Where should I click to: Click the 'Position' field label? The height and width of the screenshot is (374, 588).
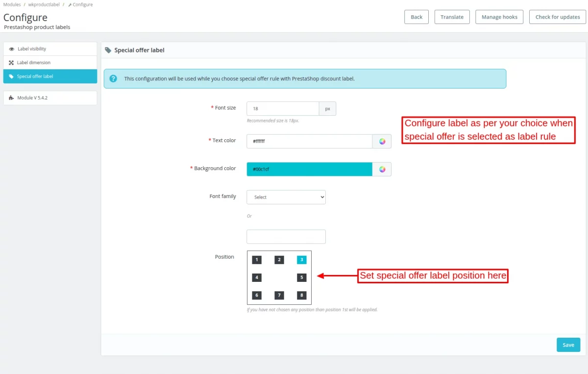tap(224, 257)
